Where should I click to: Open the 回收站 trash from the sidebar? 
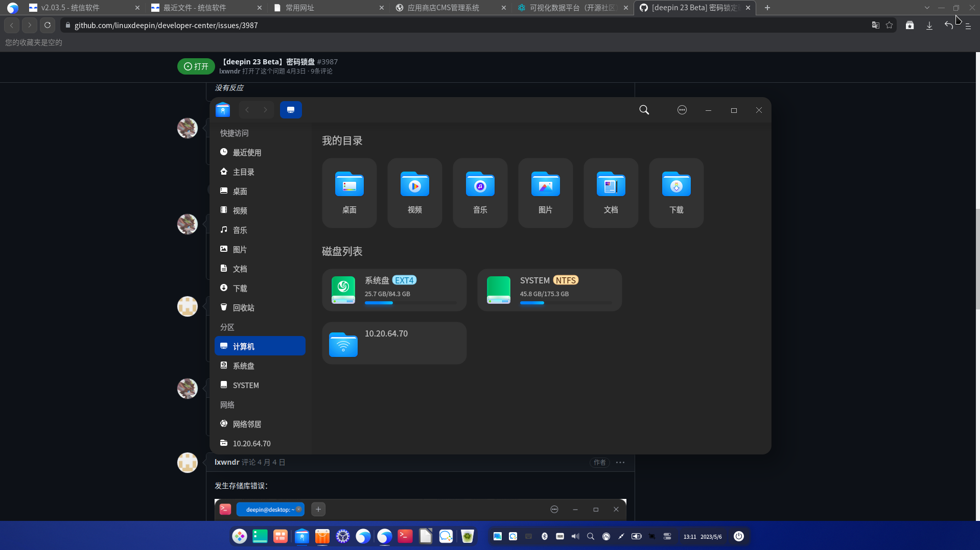pos(243,307)
